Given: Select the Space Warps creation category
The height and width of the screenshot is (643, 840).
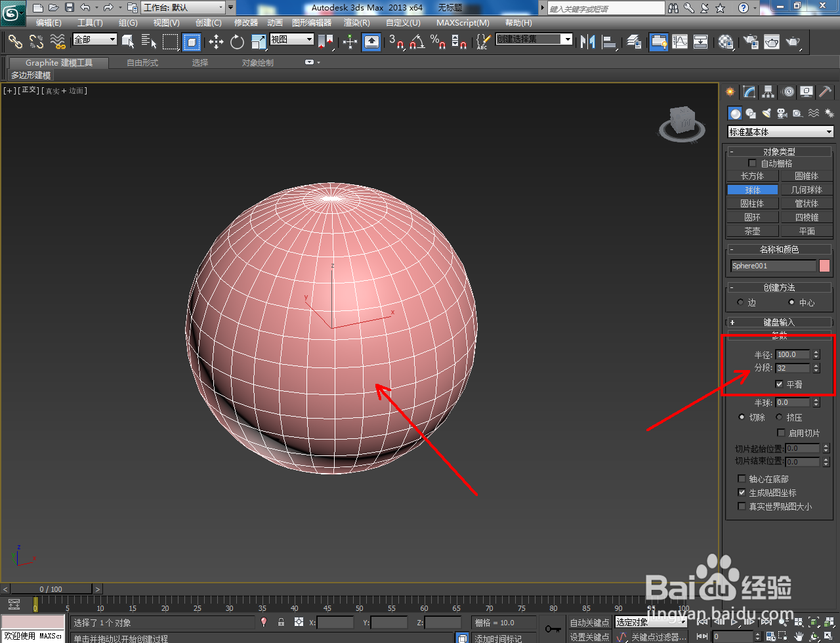Looking at the screenshot, I should click(x=814, y=114).
